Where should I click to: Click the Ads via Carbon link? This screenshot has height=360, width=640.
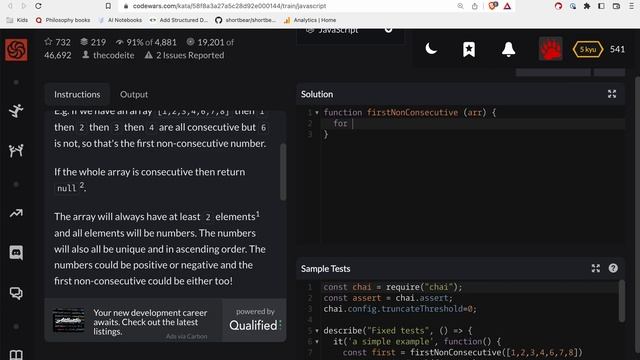pyautogui.click(x=187, y=336)
